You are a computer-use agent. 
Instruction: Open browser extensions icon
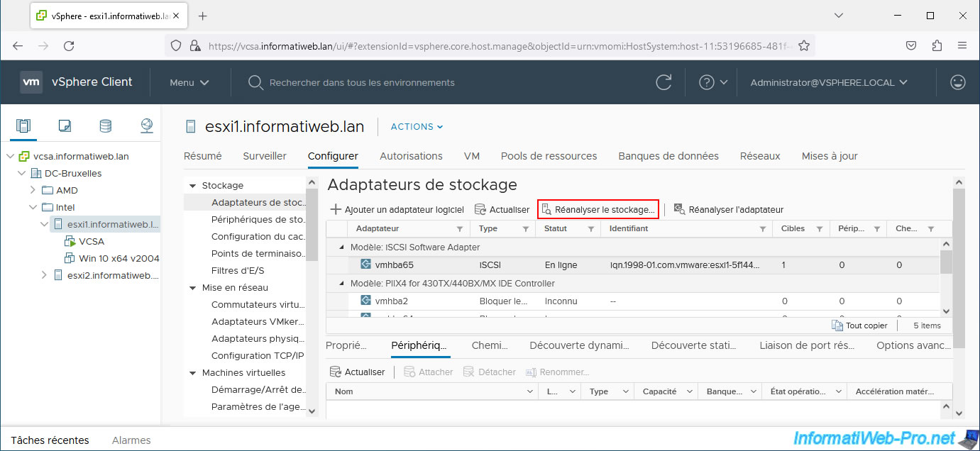tap(937, 45)
